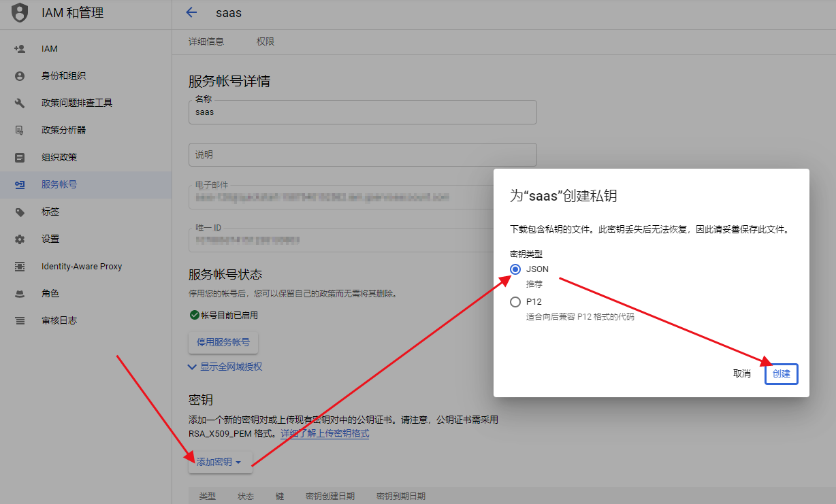Expand 显示全网域授权 section
Image resolution: width=836 pixels, height=504 pixels.
(x=225, y=367)
